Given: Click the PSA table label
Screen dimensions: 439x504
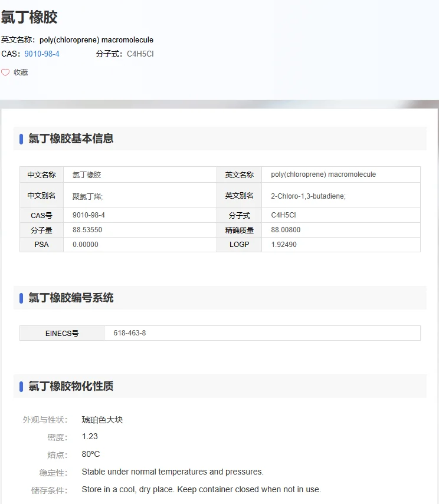Looking at the screenshot, I should tap(41, 245).
